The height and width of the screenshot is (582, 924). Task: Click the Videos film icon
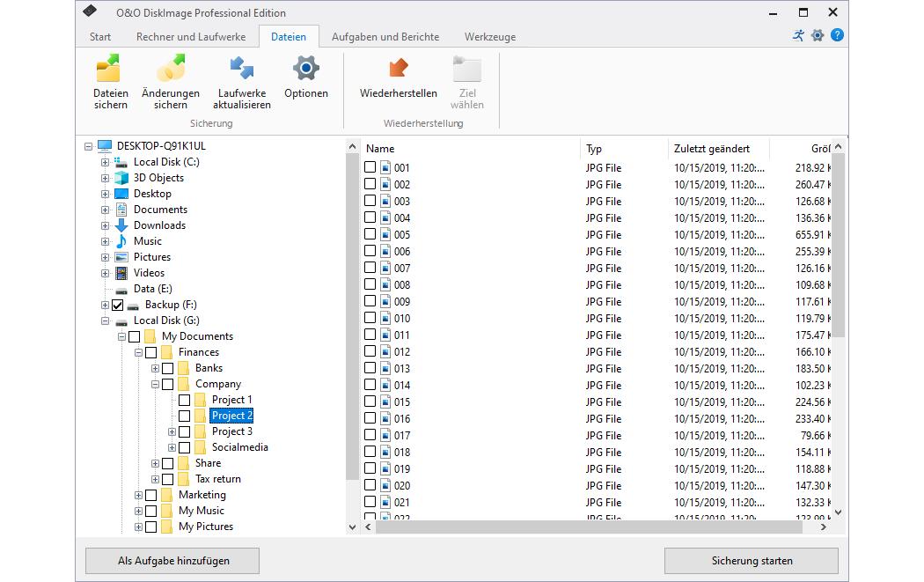[x=121, y=273]
